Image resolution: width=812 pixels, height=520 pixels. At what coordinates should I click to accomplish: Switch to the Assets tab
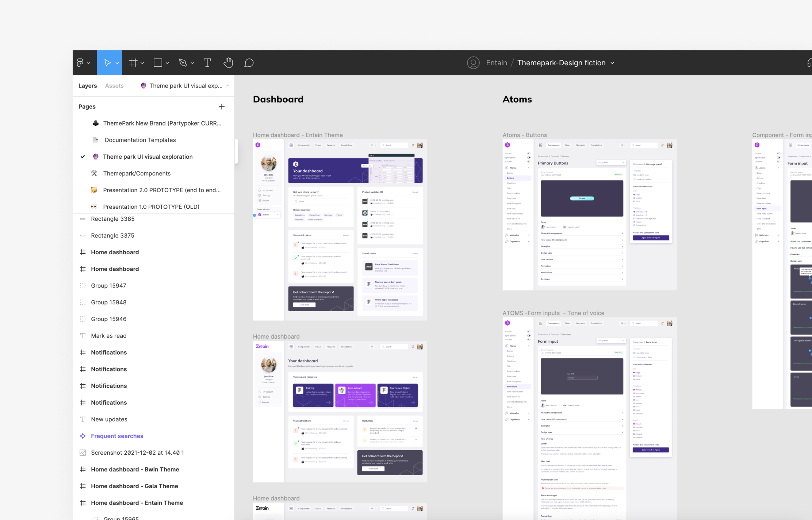[114, 86]
